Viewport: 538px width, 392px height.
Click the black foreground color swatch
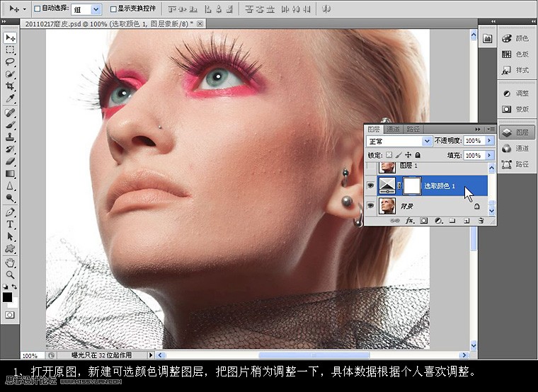[6, 297]
